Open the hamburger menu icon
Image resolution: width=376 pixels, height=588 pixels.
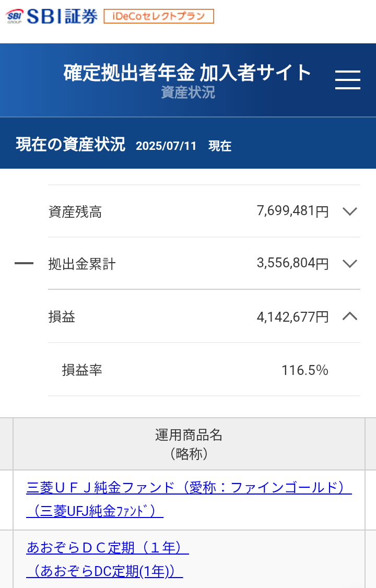(347, 79)
